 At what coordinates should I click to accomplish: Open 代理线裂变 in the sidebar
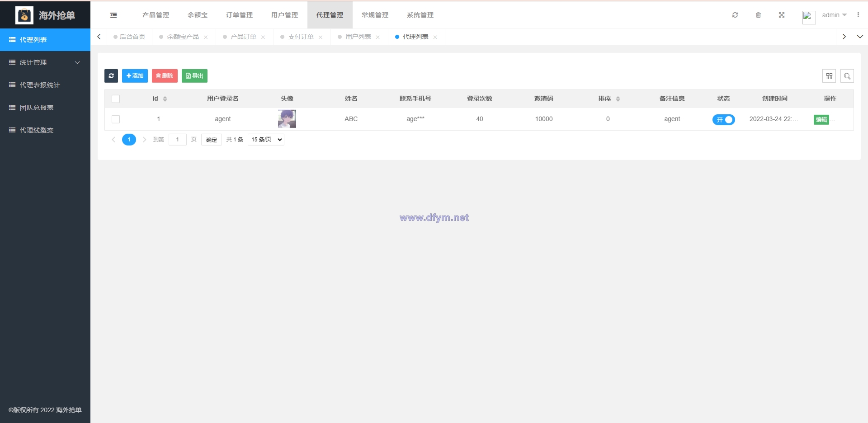(45, 130)
